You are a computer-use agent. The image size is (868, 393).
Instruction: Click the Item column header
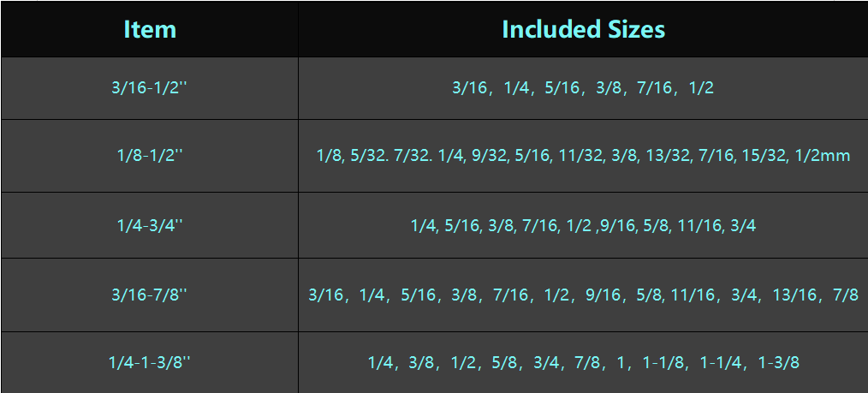[150, 29]
